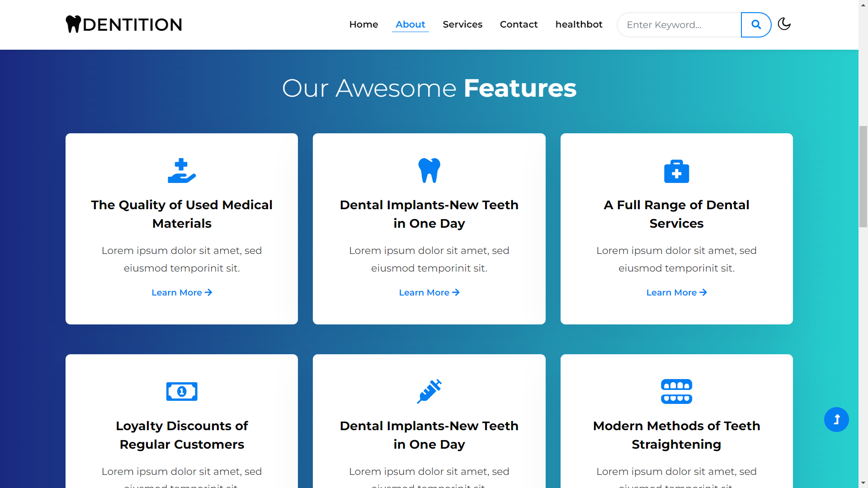Click the blue tooth icon in the second card

coord(429,170)
